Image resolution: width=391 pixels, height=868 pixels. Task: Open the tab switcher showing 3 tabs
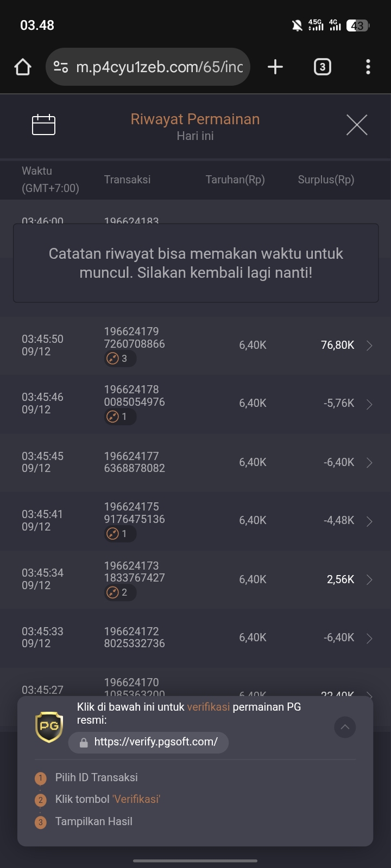tap(323, 67)
